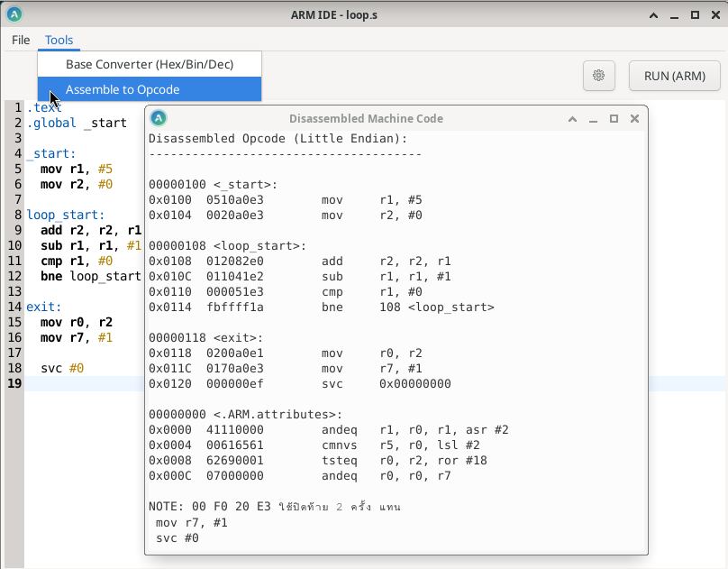Screen dimensions: 728x569
Task: Minimize the ARM IDE main window
Action: 674,15
